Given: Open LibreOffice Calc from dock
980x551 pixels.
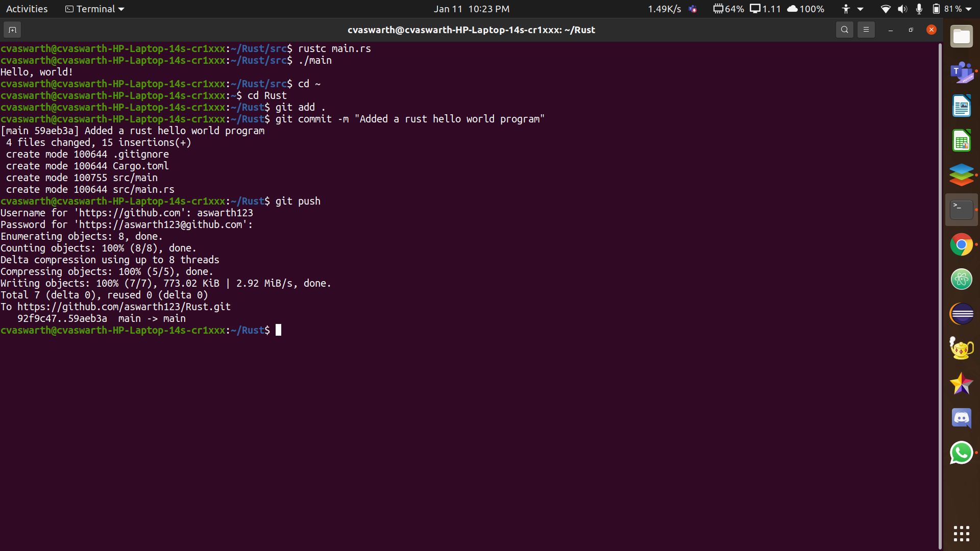Looking at the screenshot, I should pyautogui.click(x=961, y=141).
